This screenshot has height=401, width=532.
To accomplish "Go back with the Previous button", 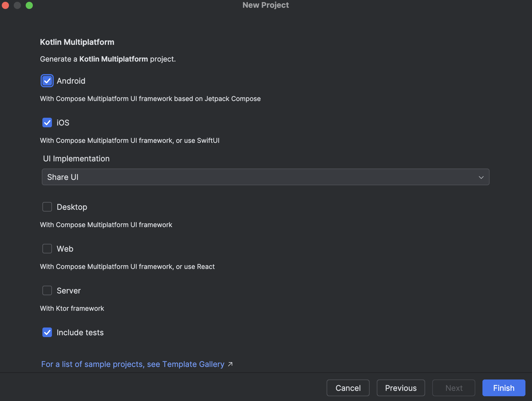I will tap(401, 388).
